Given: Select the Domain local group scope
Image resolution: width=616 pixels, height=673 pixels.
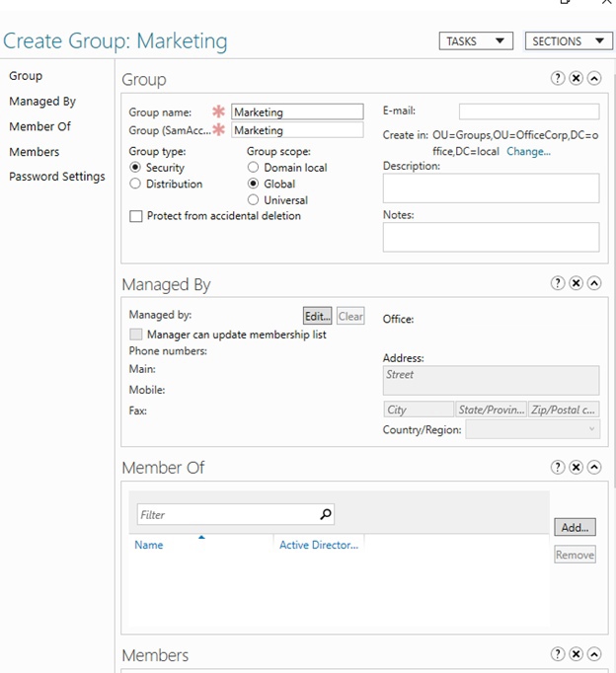Looking at the screenshot, I should tap(254, 168).
